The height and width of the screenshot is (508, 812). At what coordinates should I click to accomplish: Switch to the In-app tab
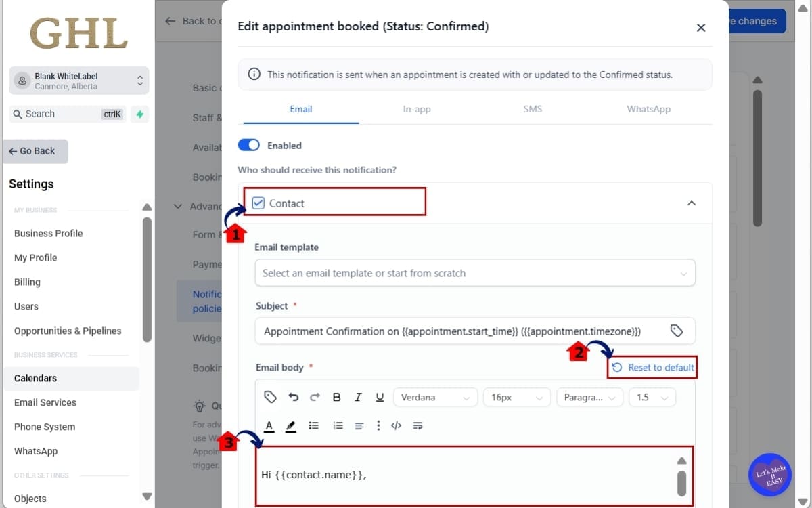point(417,109)
